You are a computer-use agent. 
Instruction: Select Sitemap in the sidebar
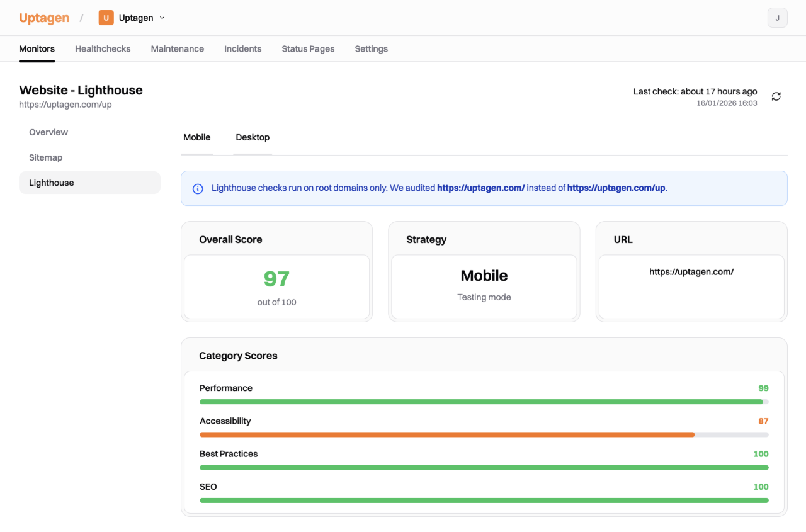[45, 157]
